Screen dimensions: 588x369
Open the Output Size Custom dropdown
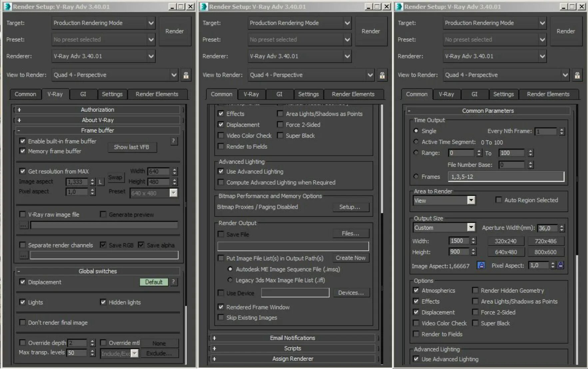(444, 228)
